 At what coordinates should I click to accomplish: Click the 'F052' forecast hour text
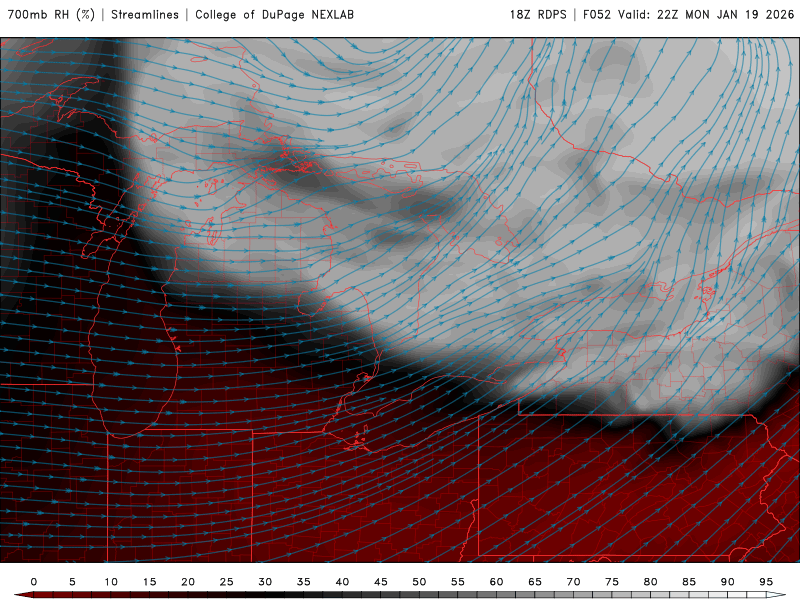pyautogui.click(x=597, y=14)
